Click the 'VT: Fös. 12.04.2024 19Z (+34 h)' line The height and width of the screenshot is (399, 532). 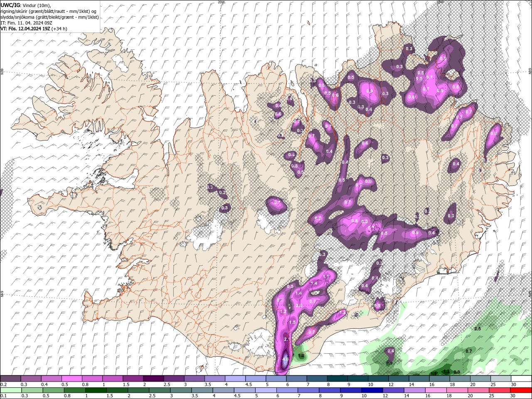[34, 29]
